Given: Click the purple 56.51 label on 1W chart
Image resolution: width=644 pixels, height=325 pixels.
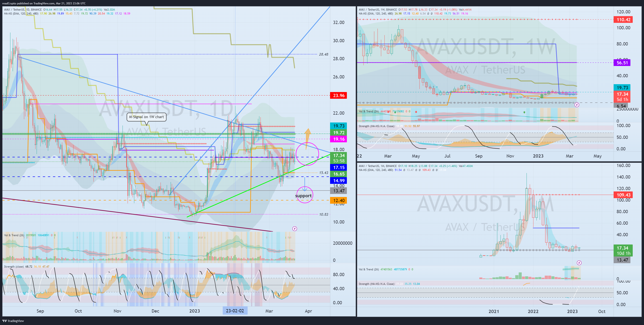Looking at the screenshot, I should [622, 63].
